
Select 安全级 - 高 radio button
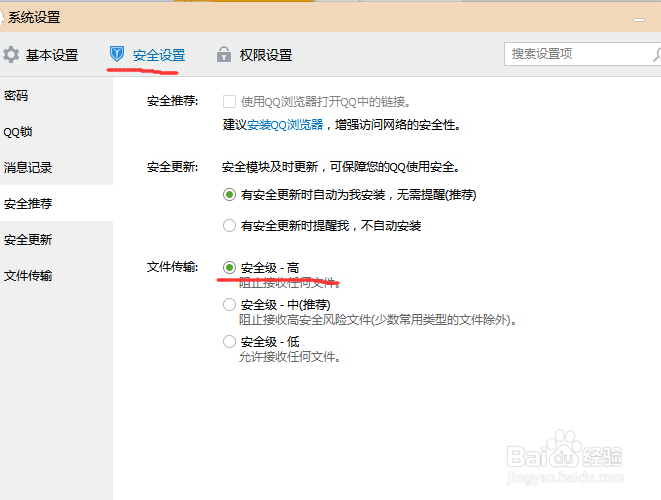coord(229,268)
